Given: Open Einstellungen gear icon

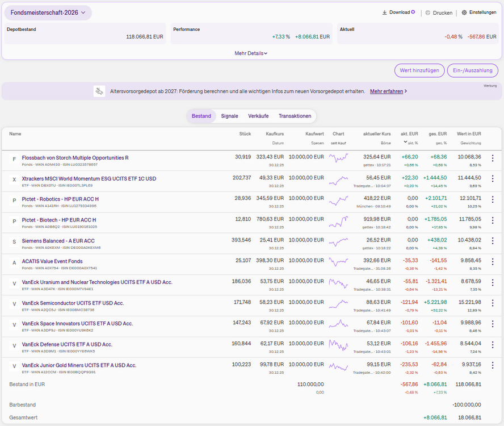Looking at the screenshot, I should coord(464,12).
